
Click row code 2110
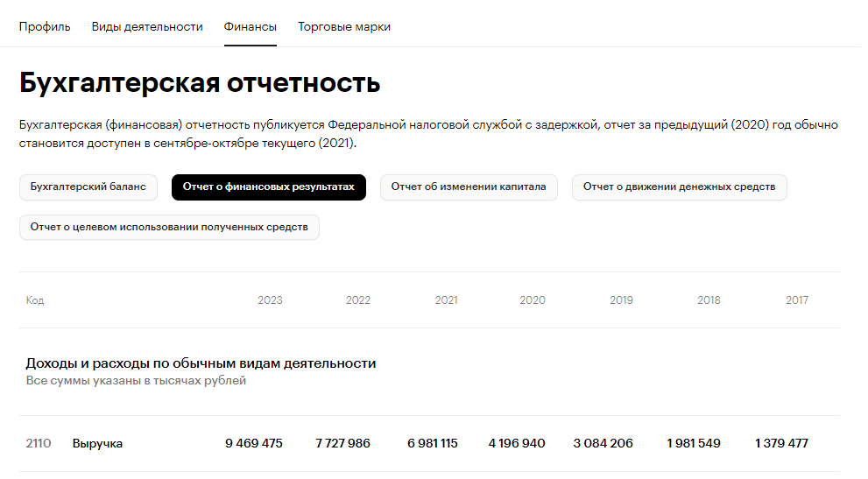(39, 444)
